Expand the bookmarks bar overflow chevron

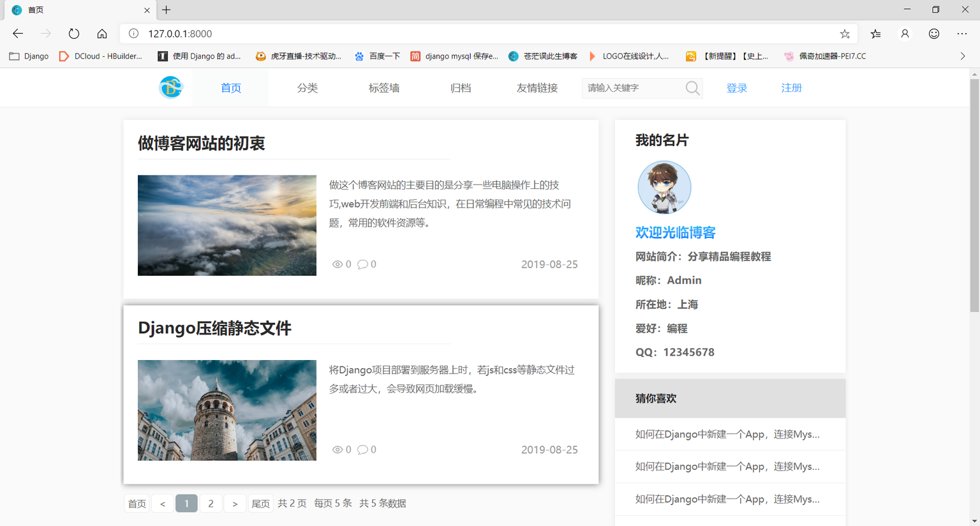click(963, 56)
